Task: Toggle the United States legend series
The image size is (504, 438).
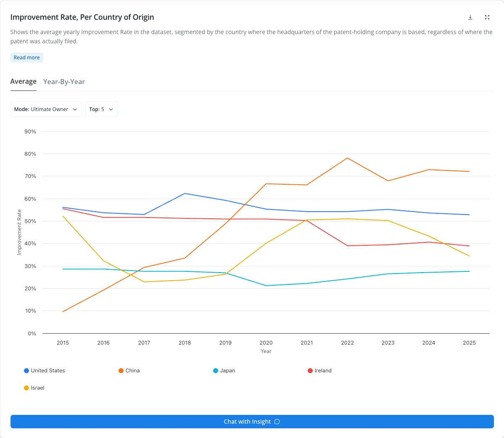Action: point(45,371)
